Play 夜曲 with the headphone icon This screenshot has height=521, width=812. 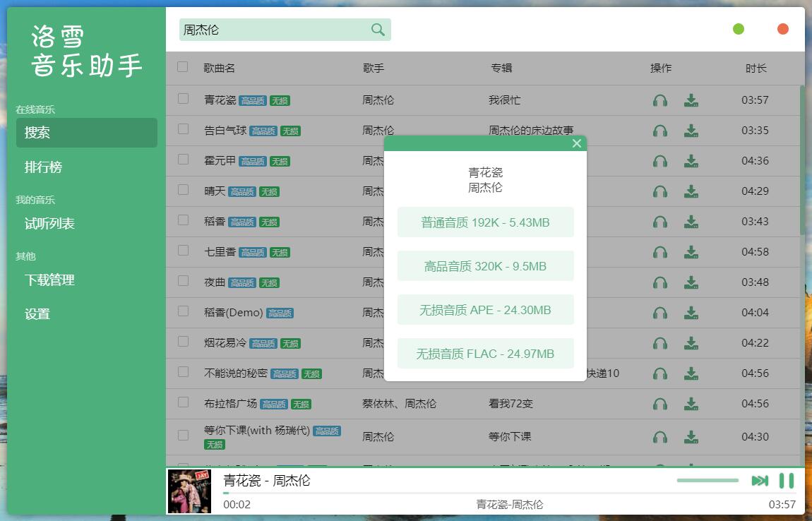pos(659,283)
